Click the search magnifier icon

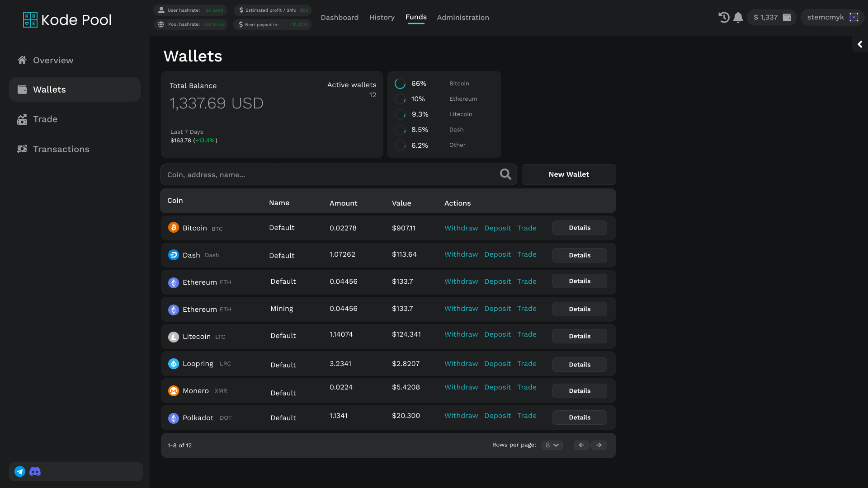click(x=505, y=174)
